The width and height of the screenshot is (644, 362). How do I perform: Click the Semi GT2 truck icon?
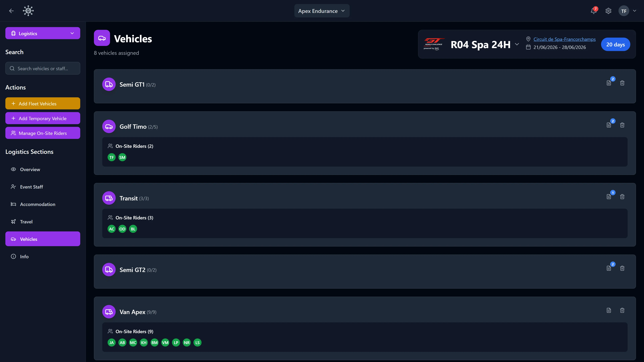(x=109, y=269)
